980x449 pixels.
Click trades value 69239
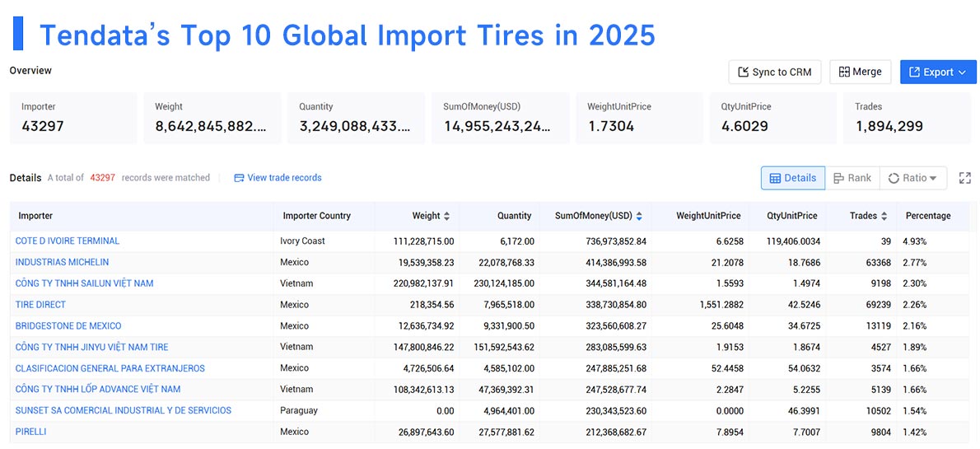click(878, 305)
